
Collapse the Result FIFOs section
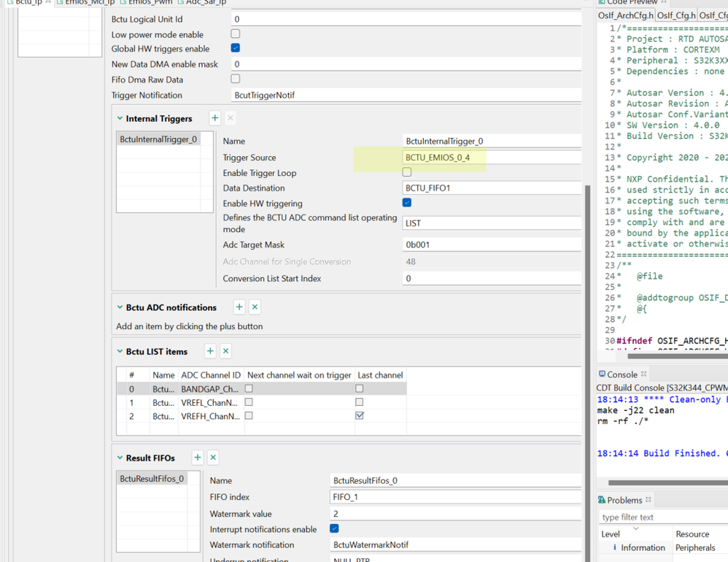click(120, 458)
